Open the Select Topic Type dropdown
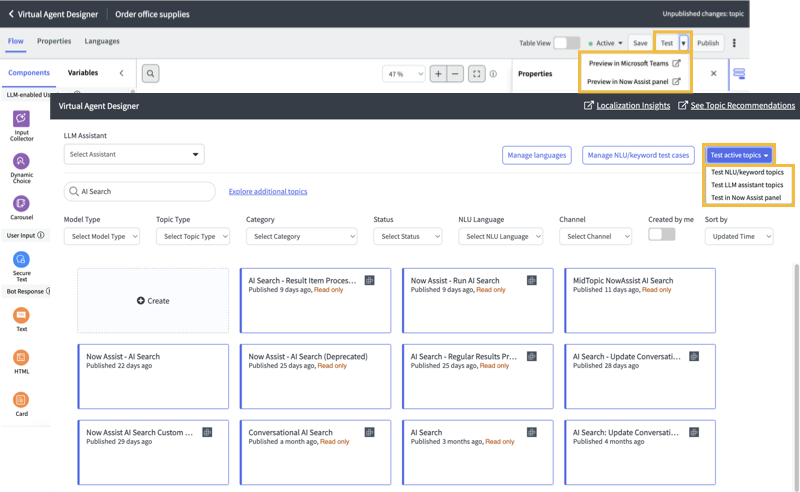This screenshot has height=492, width=800. point(193,236)
